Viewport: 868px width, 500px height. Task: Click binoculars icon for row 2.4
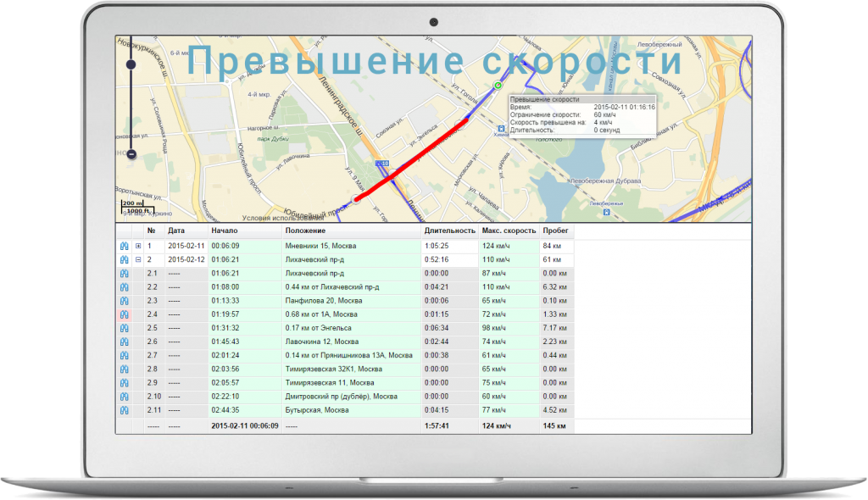pos(124,314)
